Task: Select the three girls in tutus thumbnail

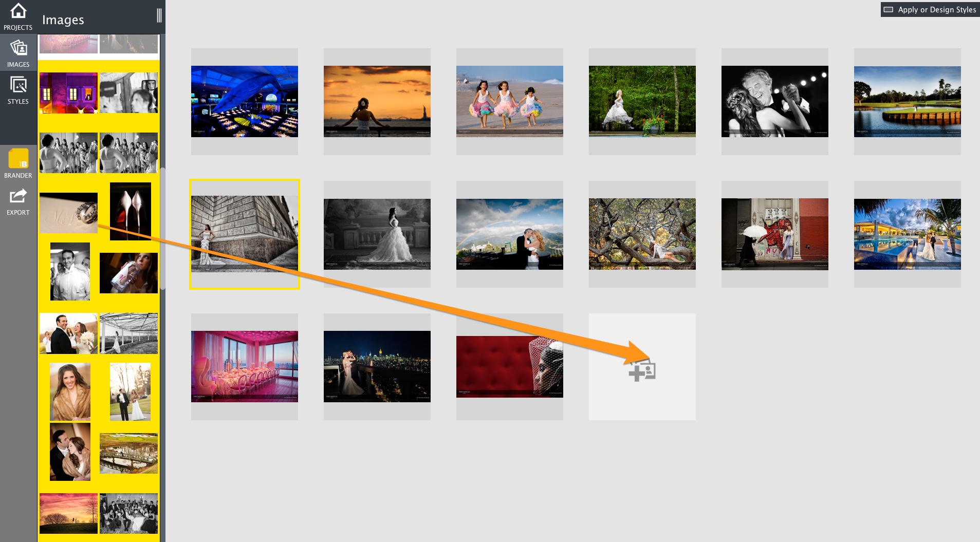Action: tap(510, 101)
